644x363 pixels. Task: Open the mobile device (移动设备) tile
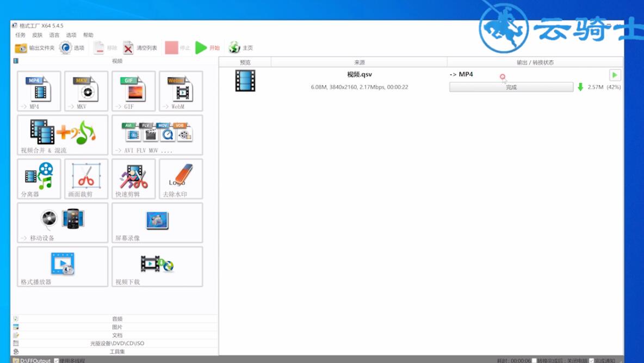pyautogui.click(x=63, y=223)
